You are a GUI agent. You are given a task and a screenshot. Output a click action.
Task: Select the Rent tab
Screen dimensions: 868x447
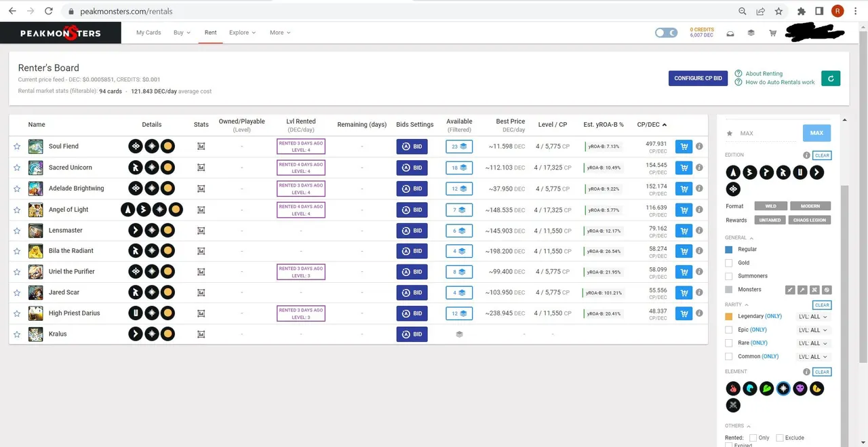point(211,33)
